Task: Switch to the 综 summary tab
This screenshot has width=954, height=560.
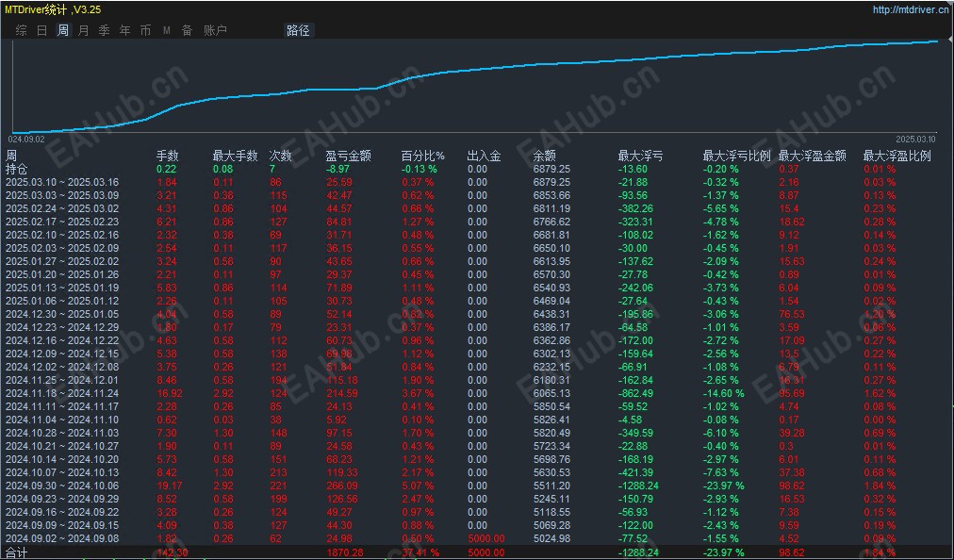Action: tap(22, 30)
